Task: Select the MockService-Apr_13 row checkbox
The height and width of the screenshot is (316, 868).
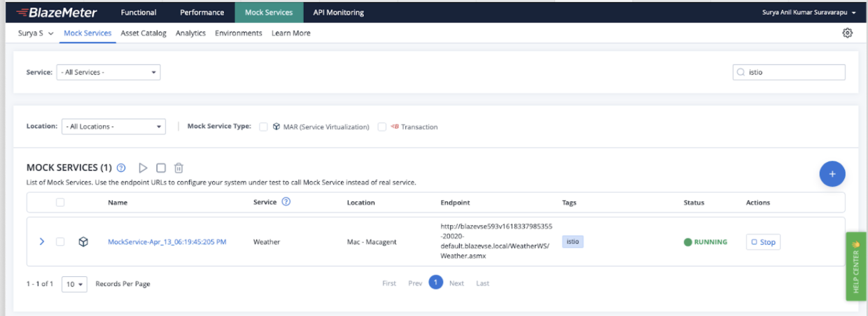Action: (60, 242)
